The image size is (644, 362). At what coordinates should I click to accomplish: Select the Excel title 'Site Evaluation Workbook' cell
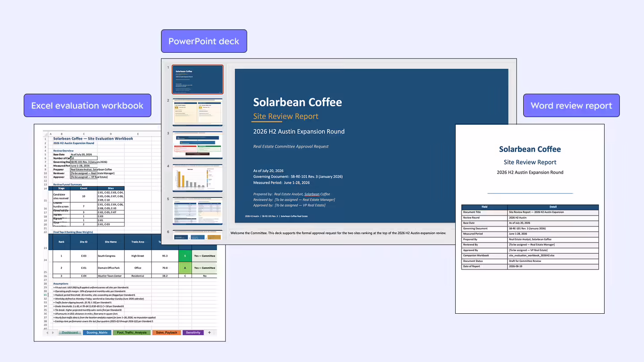pyautogui.click(x=93, y=139)
